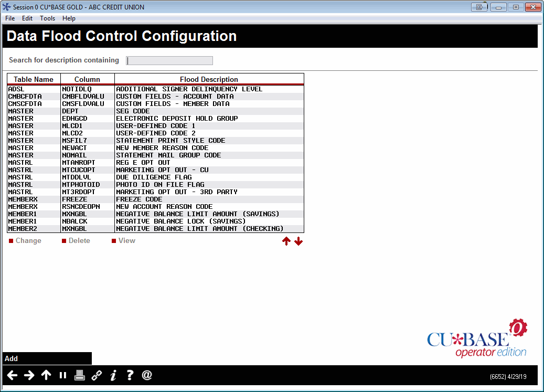Open the File menu

pyautogui.click(x=10, y=18)
